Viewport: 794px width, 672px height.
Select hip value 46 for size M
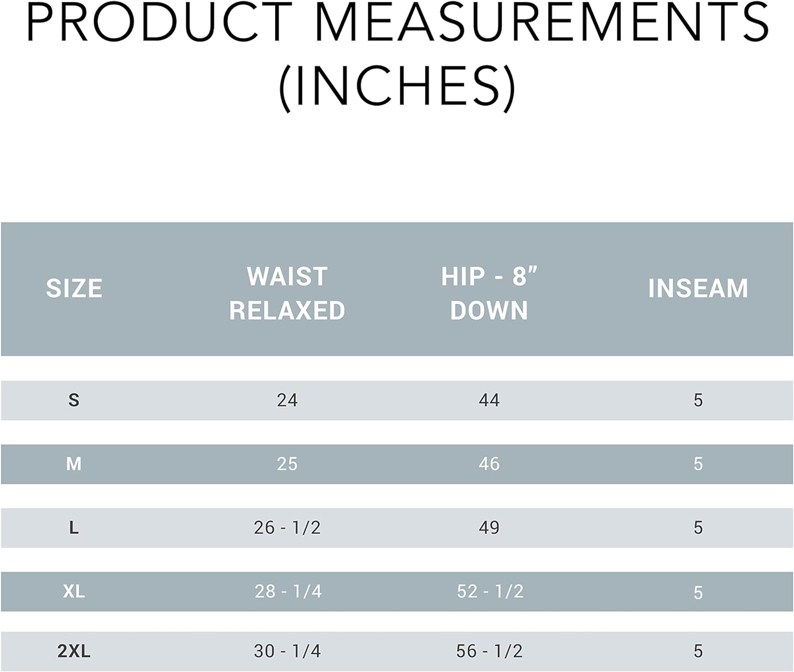[489, 464]
